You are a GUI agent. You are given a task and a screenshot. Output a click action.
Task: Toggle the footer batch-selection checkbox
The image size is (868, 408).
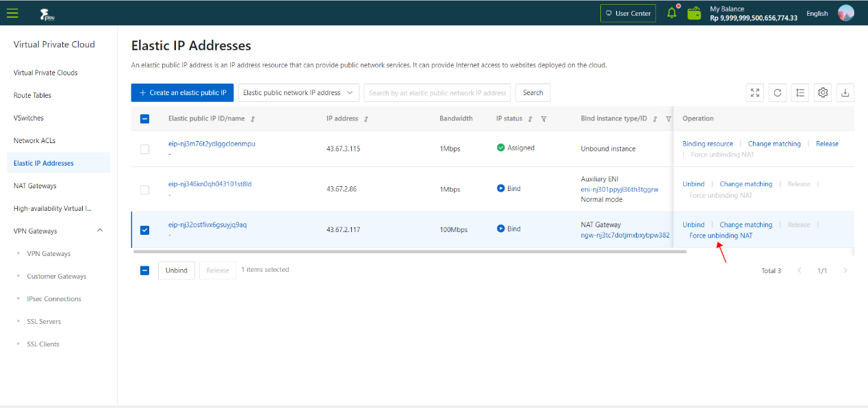(x=144, y=270)
